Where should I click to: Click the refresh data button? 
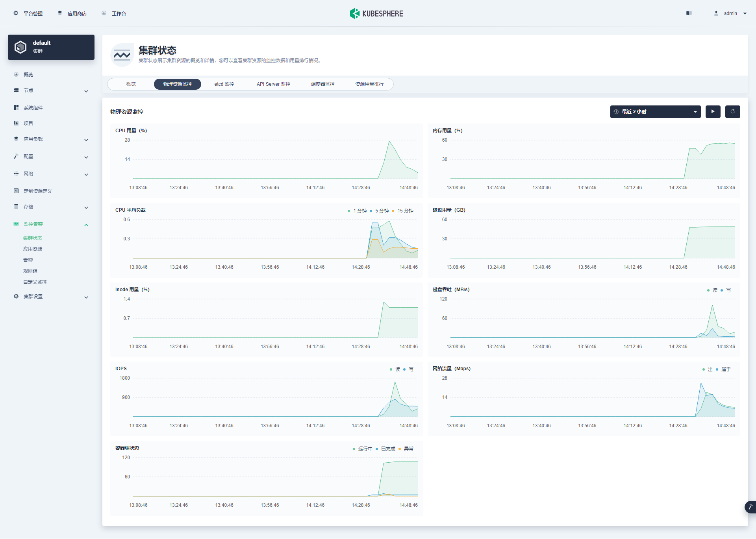point(732,112)
